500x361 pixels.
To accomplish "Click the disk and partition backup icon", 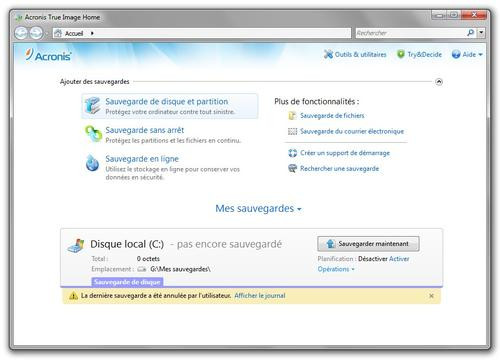I will [x=92, y=106].
